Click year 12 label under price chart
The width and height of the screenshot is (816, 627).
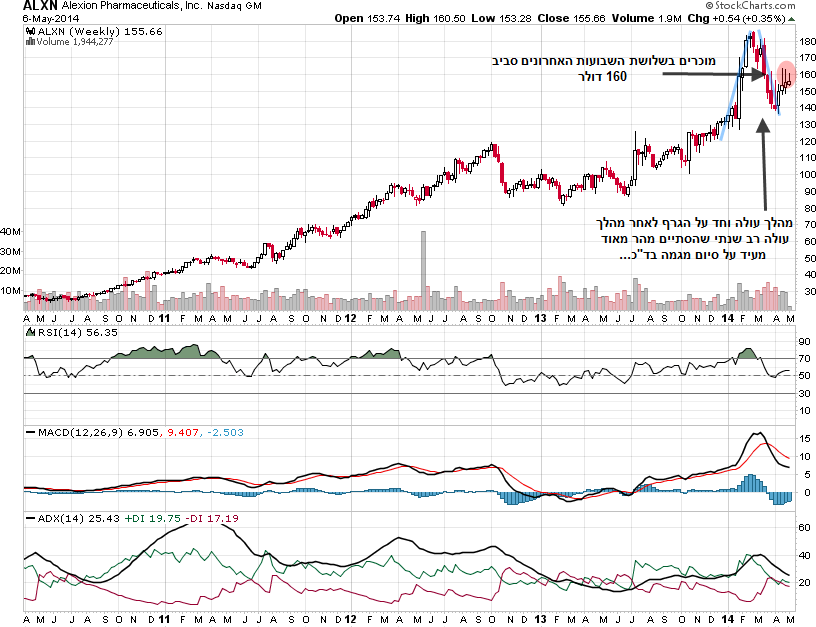[x=351, y=318]
